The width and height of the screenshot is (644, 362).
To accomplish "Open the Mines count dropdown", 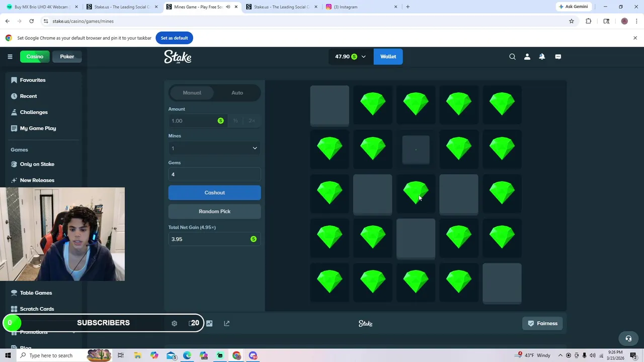I will [x=214, y=148].
